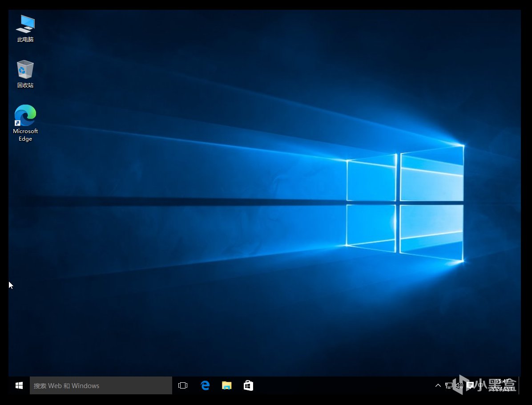Open the Action Center notifications icon
This screenshot has width=532, height=405.
pyautogui.click(x=470, y=385)
